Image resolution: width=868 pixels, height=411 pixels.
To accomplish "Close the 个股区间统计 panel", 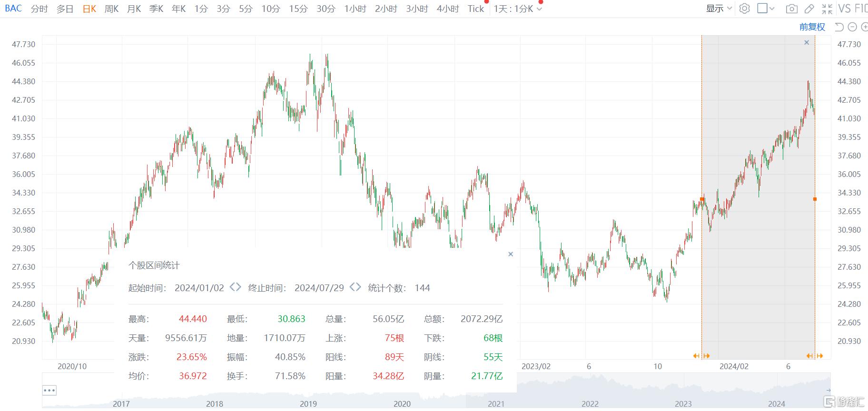I will [511, 254].
